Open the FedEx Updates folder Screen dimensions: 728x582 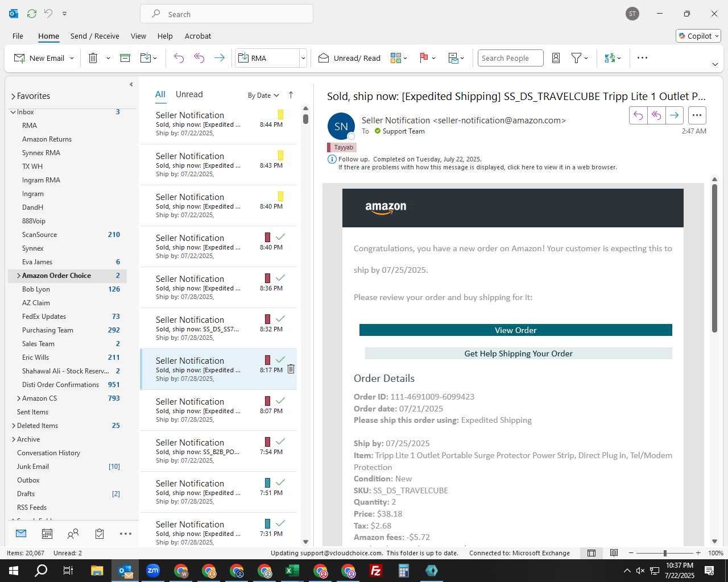point(44,317)
